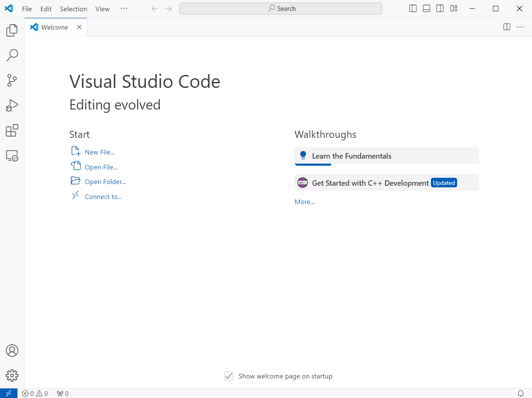Close the Welcome tab
Image resolution: width=532 pixels, height=398 pixels.
pos(79,27)
